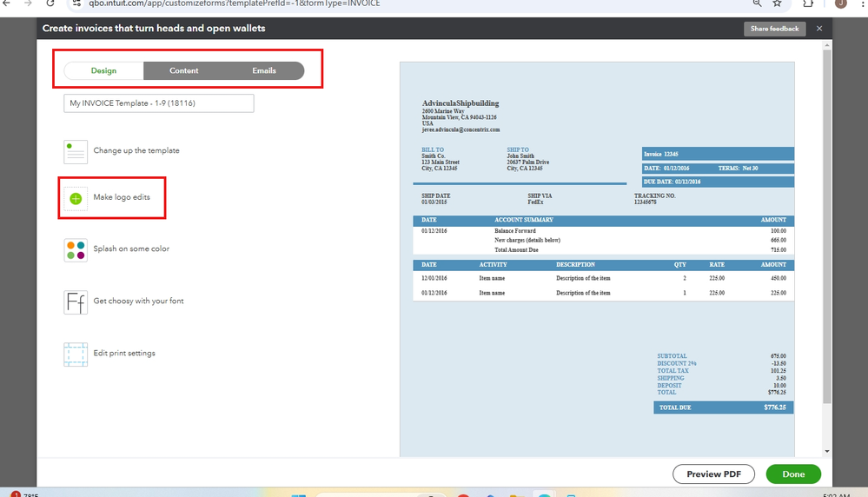Screen dimensions: 868x497
Task: Click the DUE DATE: 02/12/2016 bar
Action: pos(718,182)
